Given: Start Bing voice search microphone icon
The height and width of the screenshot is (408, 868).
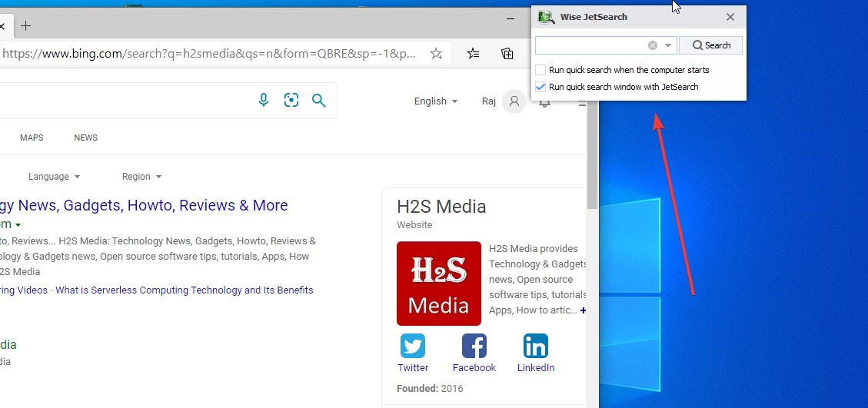Looking at the screenshot, I should point(264,100).
